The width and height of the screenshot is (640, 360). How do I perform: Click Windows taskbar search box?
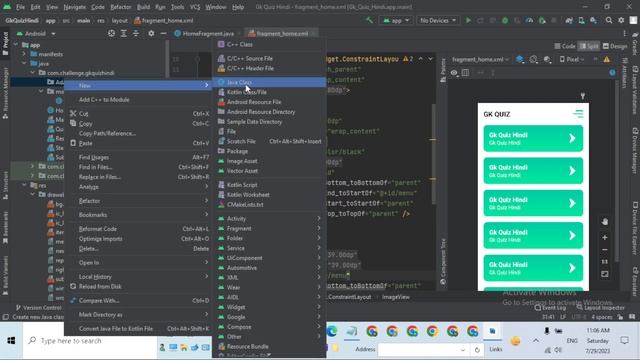[90, 340]
